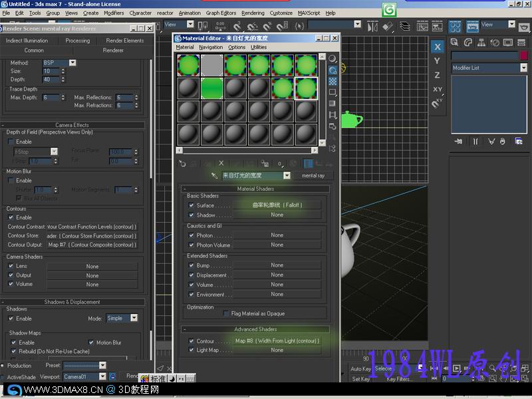532x399 pixels.
Task: Click the Sample Type icon in Material Editor
Action: [332, 58]
